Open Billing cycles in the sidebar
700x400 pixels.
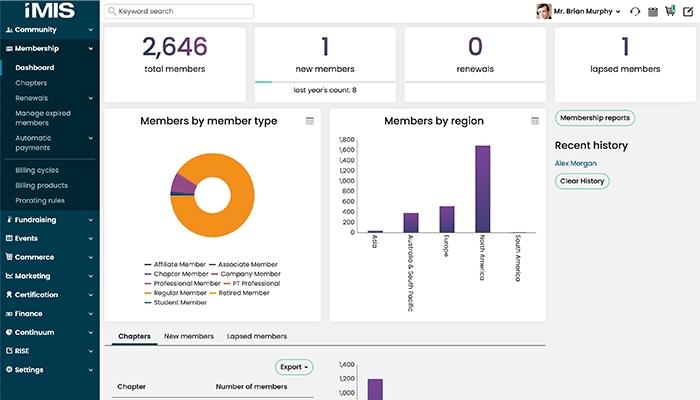[x=37, y=170]
